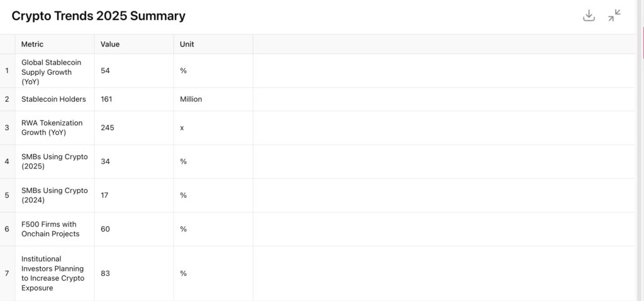The image size is (644, 301).
Task: Select the Value column header
Action: [134, 44]
